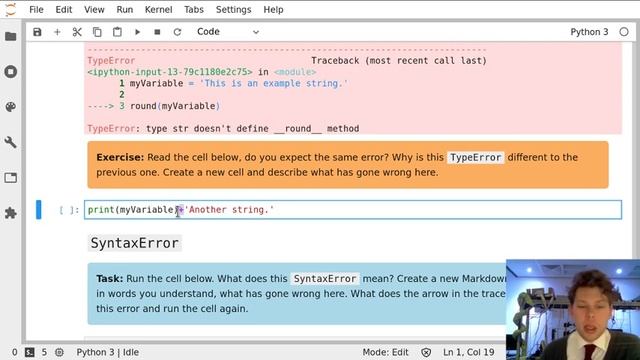Image resolution: width=640 pixels, height=360 pixels.
Task: Open the File menu
Action: (x=36, y=9)
